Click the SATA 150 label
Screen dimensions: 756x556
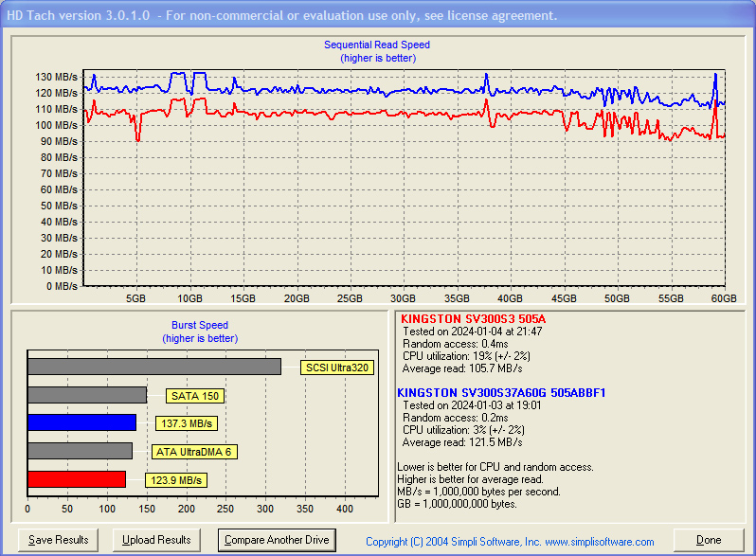click(194, 396)
